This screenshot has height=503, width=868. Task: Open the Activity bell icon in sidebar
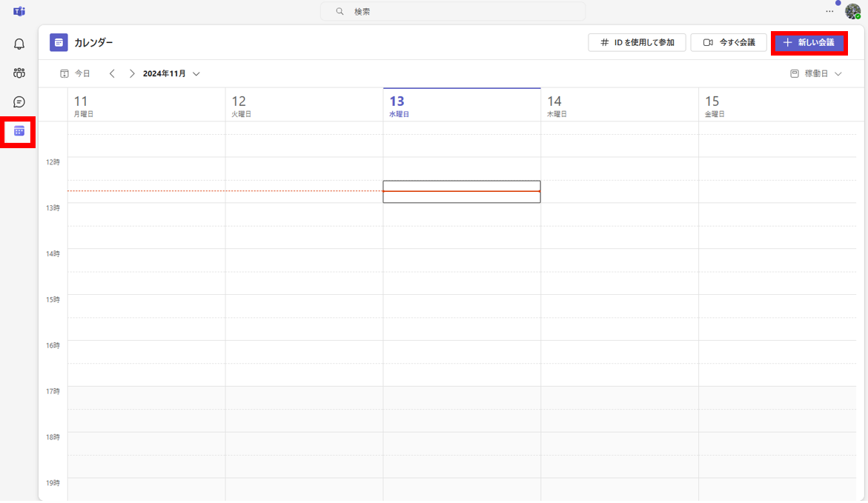coord(19,44)
